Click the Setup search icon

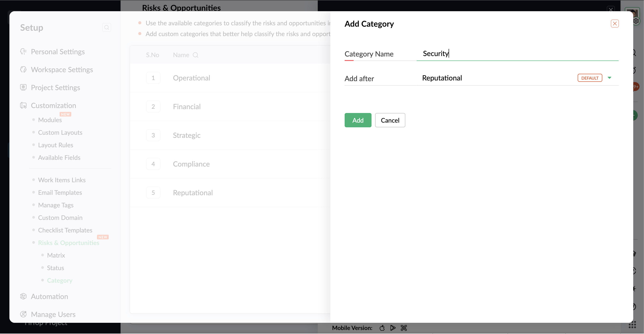coord(106,28)
